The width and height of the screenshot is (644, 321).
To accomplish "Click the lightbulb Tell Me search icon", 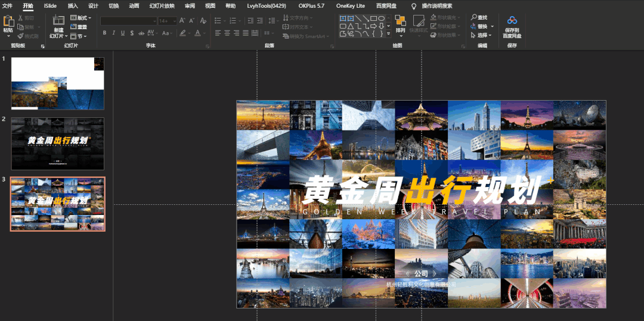I will 414,6.
